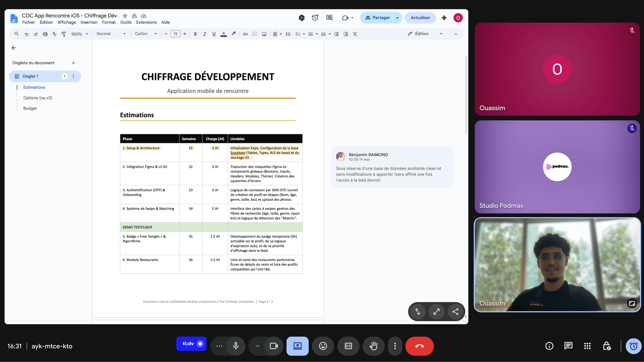The height and width of the screenshot is (362, 644).
Task: Select the Options (ou v2) outline entry
Action: [38, 98]
